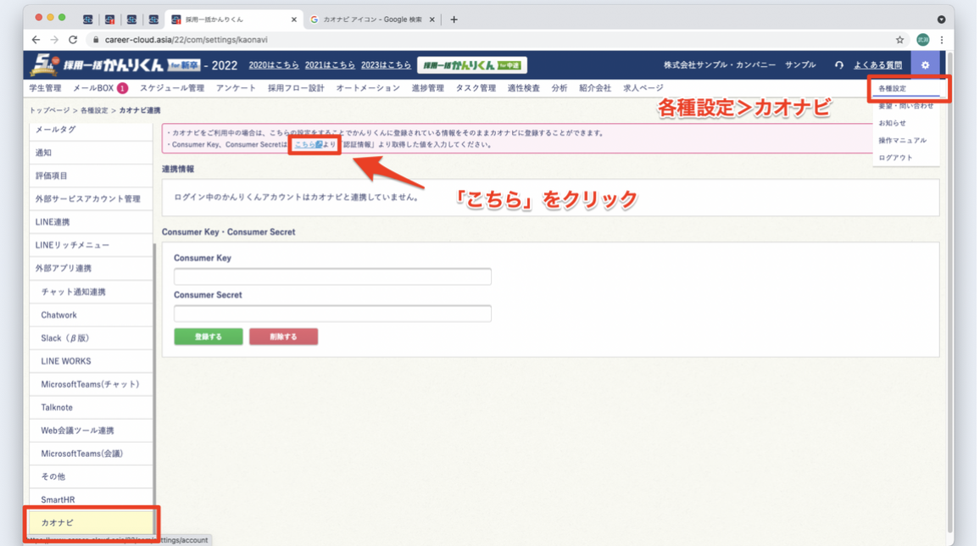
Task: Focus the Consumer Key input field
Action: pos(332,276)
